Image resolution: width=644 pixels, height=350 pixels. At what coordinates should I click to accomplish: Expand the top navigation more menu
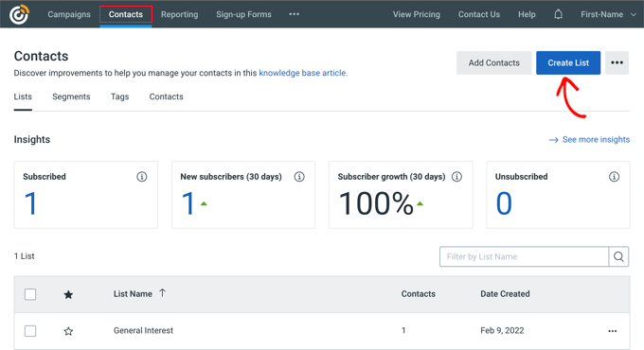tap(295, 14)
